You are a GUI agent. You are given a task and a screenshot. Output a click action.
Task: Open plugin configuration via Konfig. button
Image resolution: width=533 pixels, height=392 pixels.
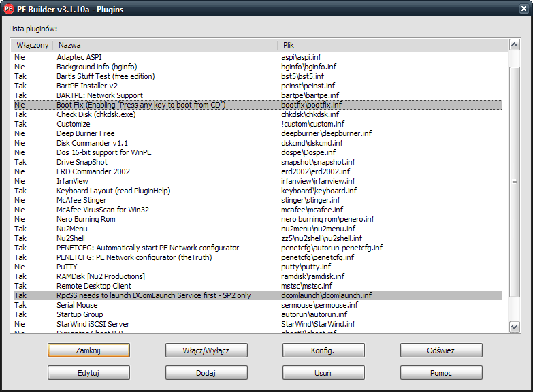point(323,350)
